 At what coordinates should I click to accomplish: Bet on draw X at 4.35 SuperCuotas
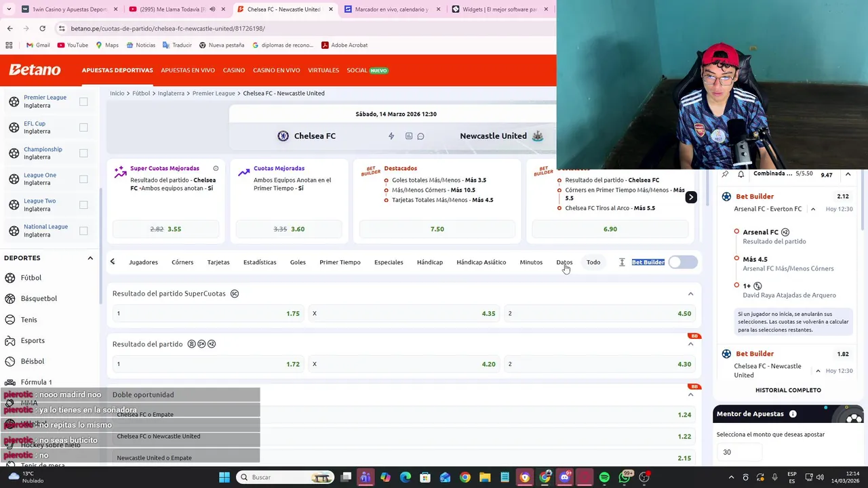coord(403,314)
